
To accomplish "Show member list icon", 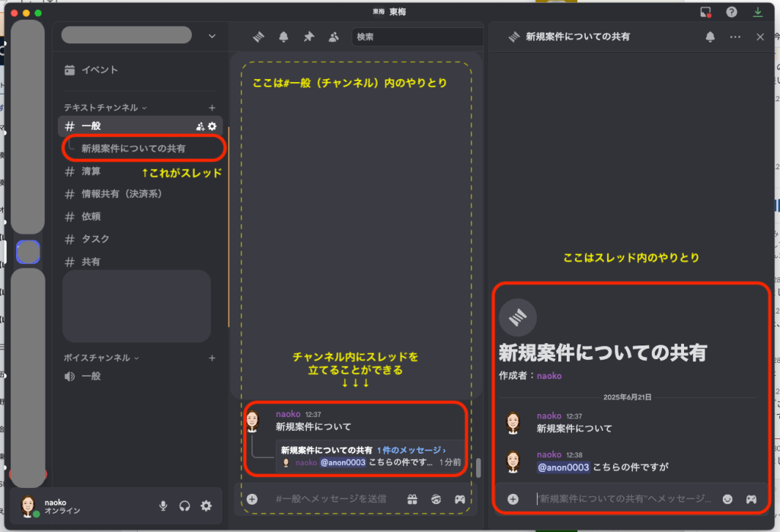I will tap(334, 37).
